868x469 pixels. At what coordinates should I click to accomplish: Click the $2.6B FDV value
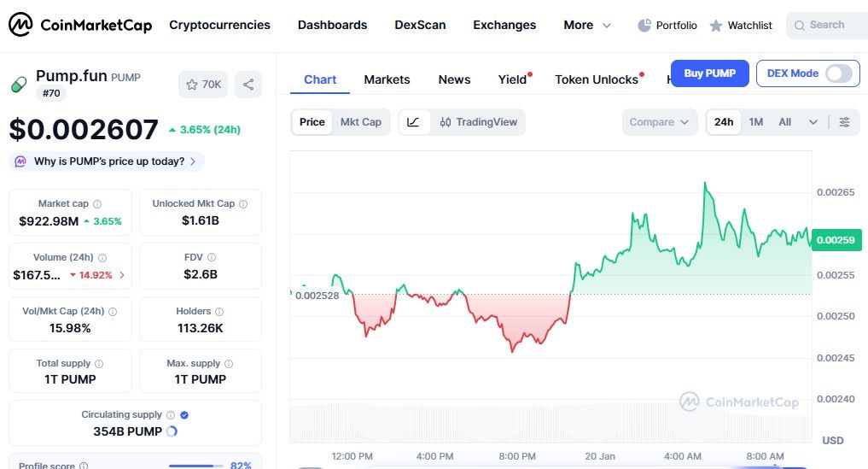(201, 274)
